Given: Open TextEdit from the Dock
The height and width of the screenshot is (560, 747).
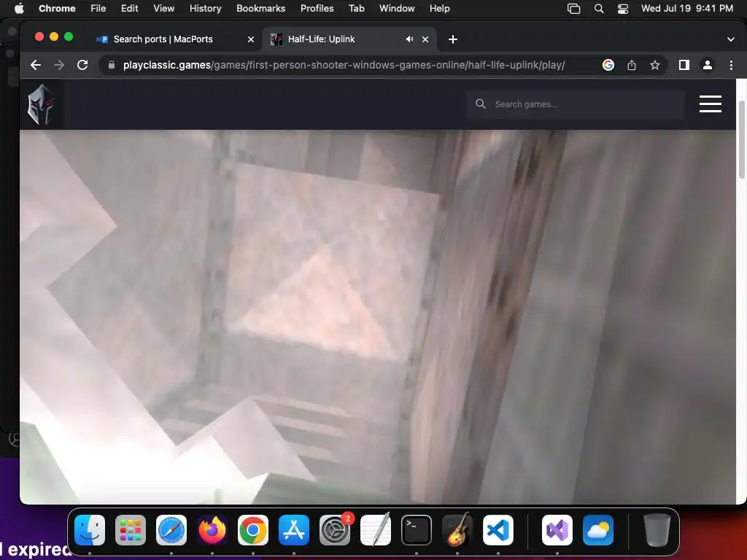Looking at the screenshot, I should point(376,530).
